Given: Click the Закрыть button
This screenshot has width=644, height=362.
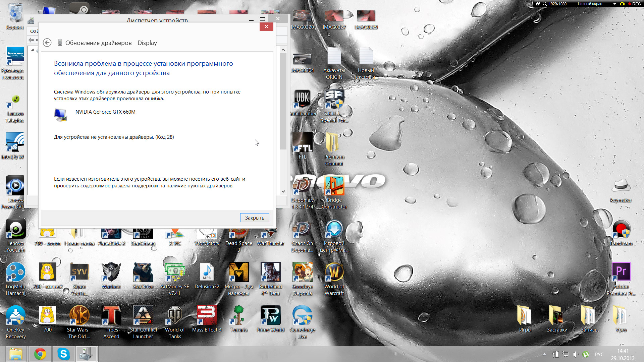Looking at the screenshot, I should click(254, 218).
